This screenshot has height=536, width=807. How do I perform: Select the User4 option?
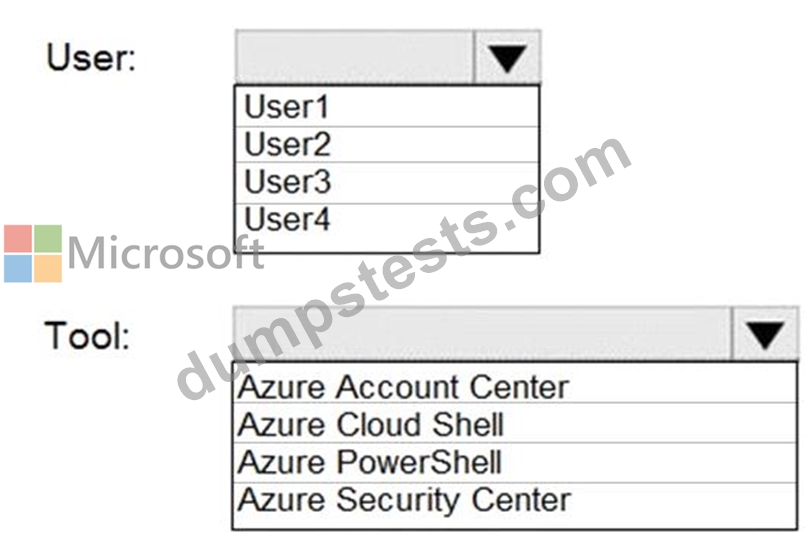point(387,220)
